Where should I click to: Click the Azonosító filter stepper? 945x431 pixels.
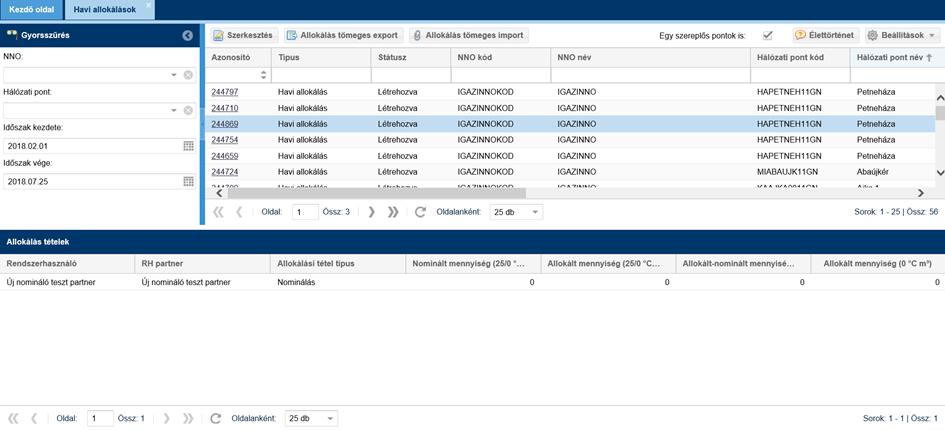[x=263, y=75]
